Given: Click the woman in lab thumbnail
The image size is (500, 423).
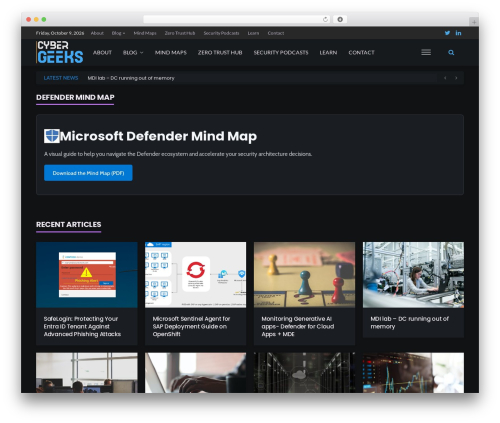Looking at the screenshot, I should 413,275.
